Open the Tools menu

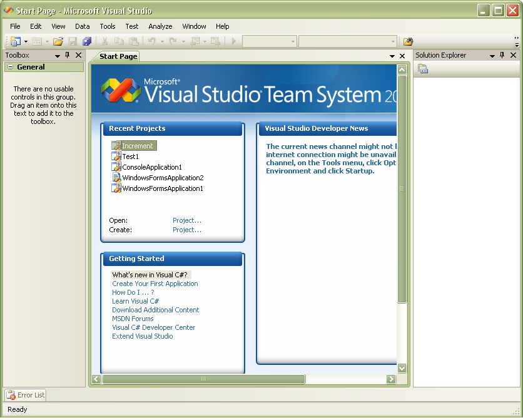(x=108, y=26)
